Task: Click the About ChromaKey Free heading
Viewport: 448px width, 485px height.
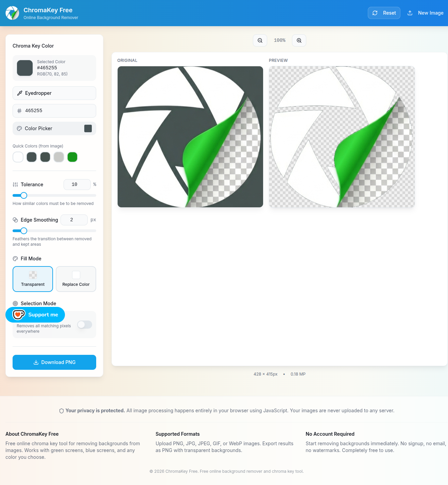Action: (32, 434)
